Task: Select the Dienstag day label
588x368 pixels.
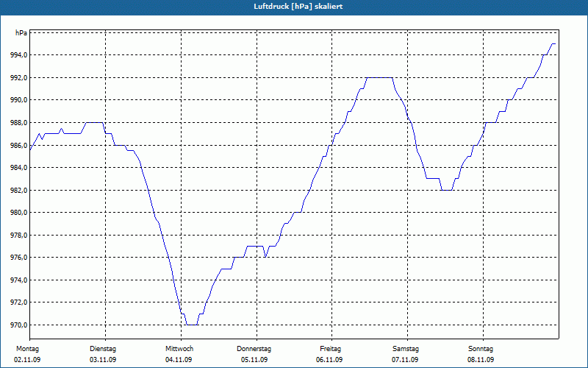Action: pos(103,349)
